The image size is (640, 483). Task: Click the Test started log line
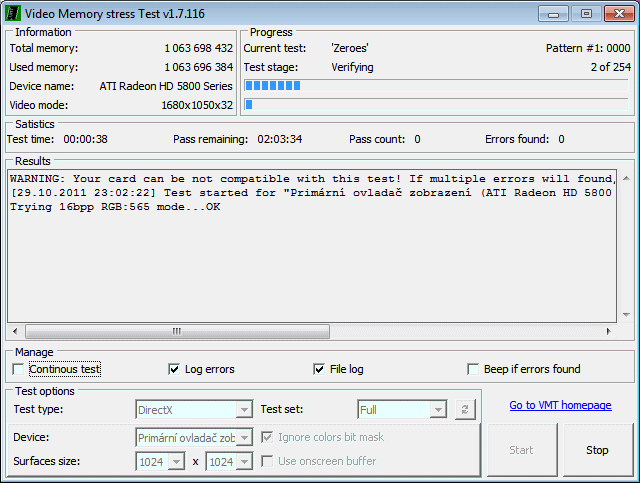tap(312, 193)
